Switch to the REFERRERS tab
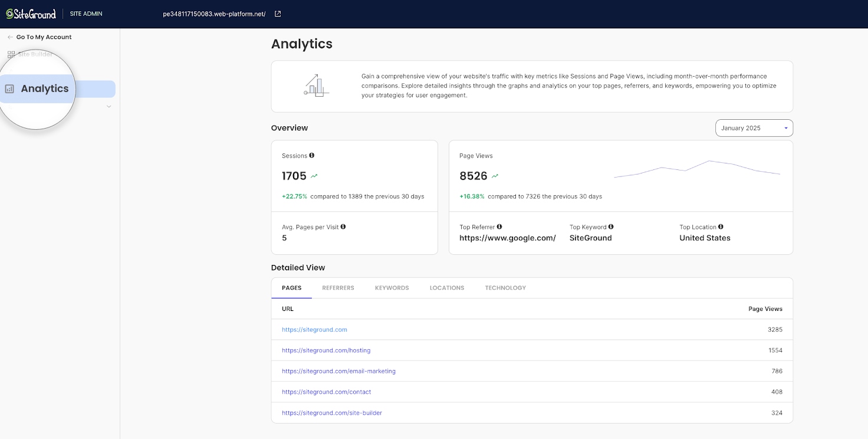 [338, 288]
